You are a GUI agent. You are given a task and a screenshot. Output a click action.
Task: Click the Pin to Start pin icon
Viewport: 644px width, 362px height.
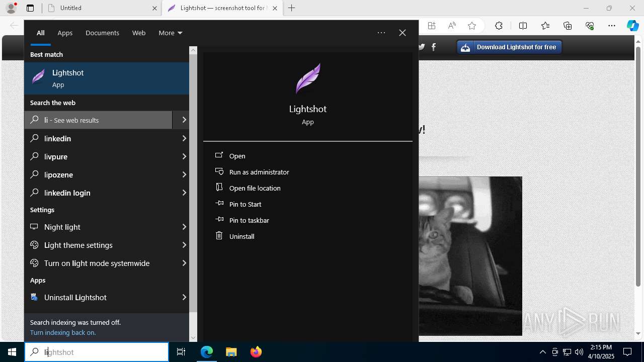(219, 204)
